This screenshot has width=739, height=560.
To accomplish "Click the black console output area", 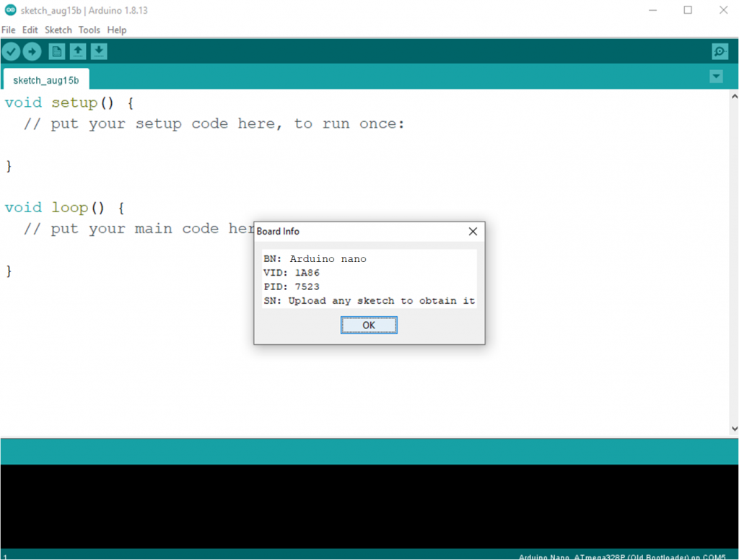I will click(369, 507).
